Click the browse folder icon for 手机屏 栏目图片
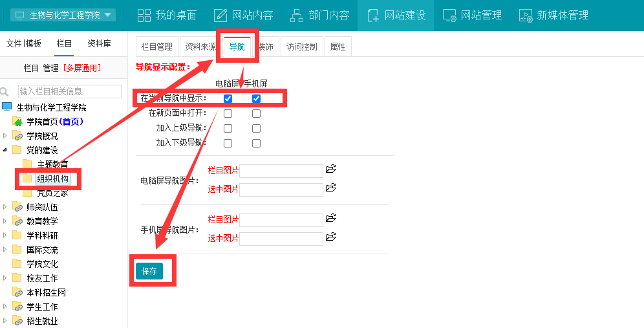The width and height of the screenshot is (644, 328). tap(331, 219)
